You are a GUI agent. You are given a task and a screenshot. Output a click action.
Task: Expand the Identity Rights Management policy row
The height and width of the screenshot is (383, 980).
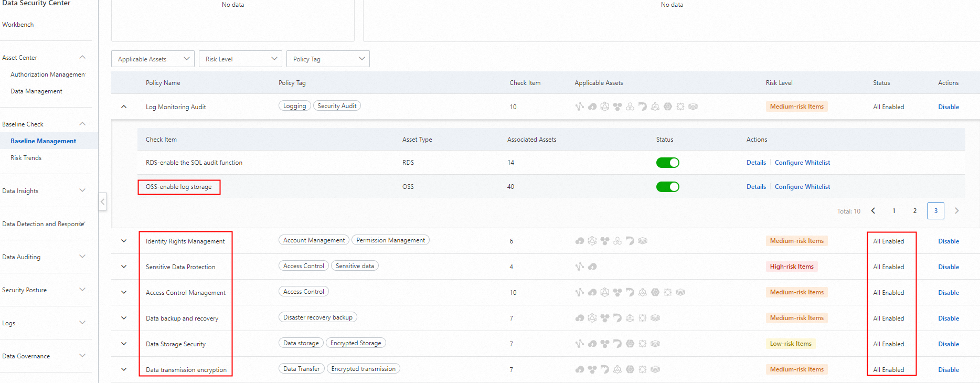tap(124, 241)
